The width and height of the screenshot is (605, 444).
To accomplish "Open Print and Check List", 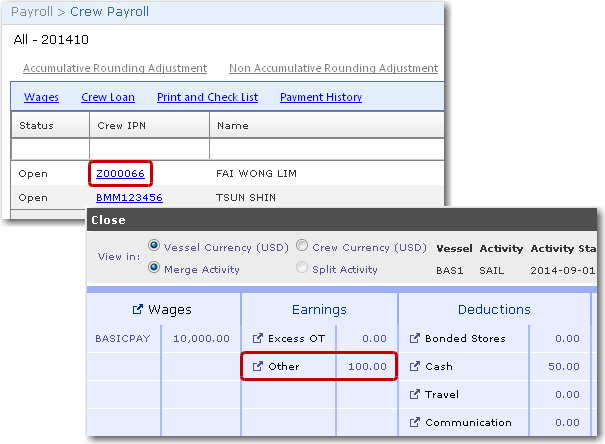I will coord(207,97).
